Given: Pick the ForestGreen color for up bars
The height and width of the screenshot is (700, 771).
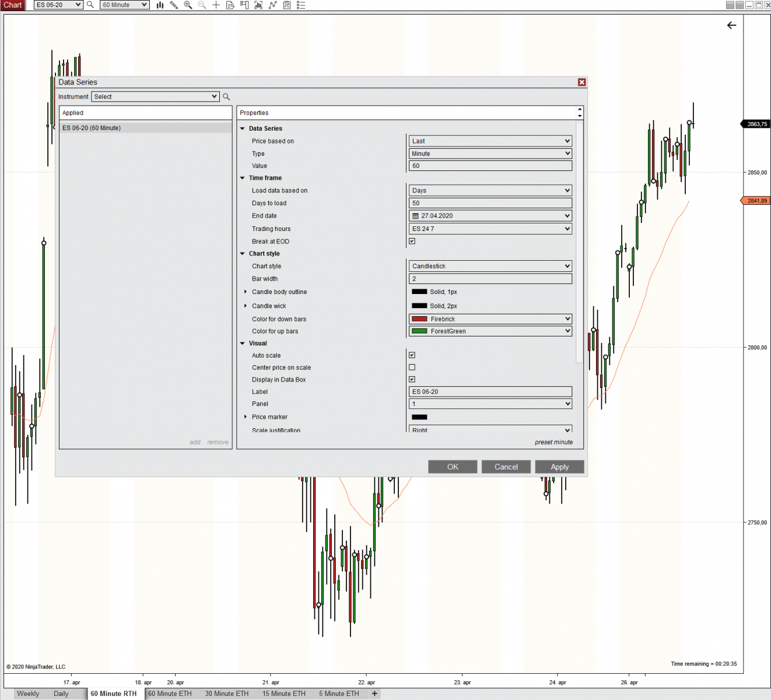Looking at the screenshot, I should [x=490, y=331].
